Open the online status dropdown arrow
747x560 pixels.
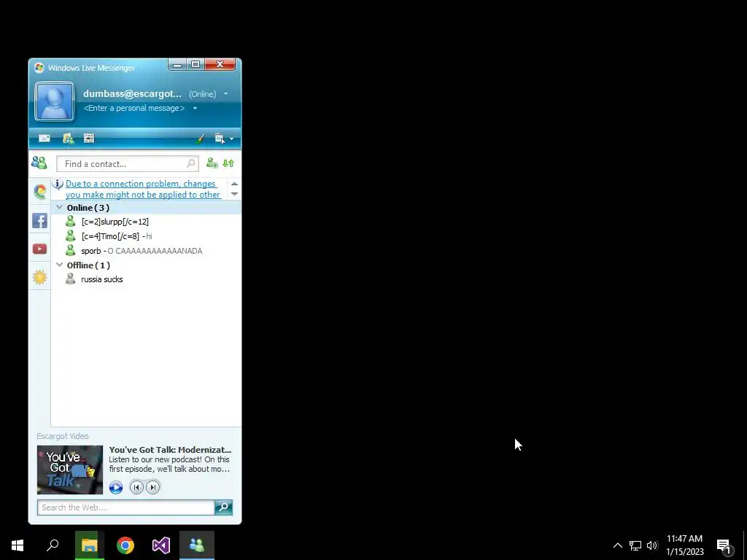[x=226, y=94]
